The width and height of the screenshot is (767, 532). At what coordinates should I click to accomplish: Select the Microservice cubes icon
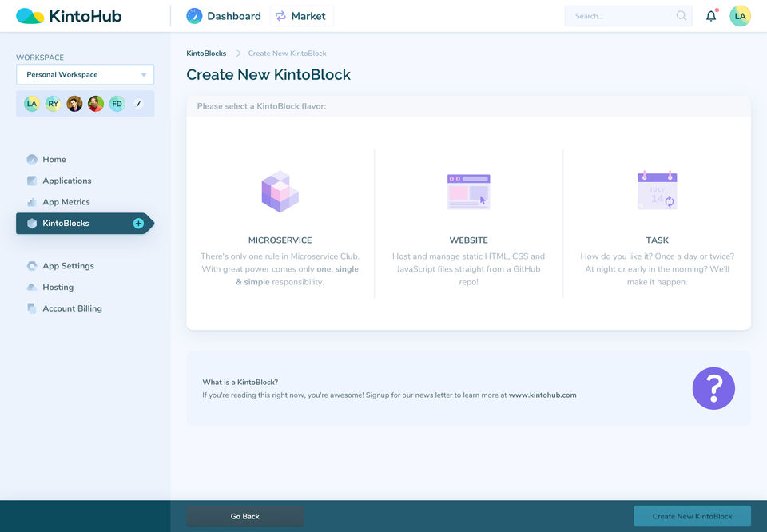[x=280, y=191]
